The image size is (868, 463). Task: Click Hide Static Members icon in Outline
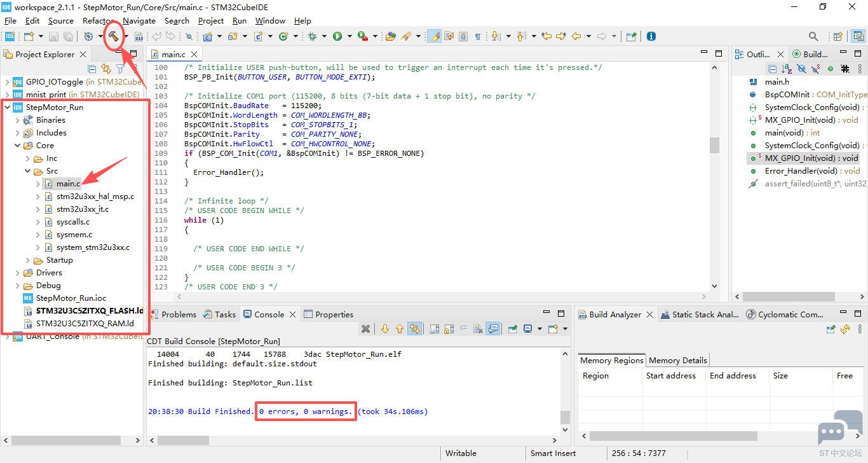point(816,69)
